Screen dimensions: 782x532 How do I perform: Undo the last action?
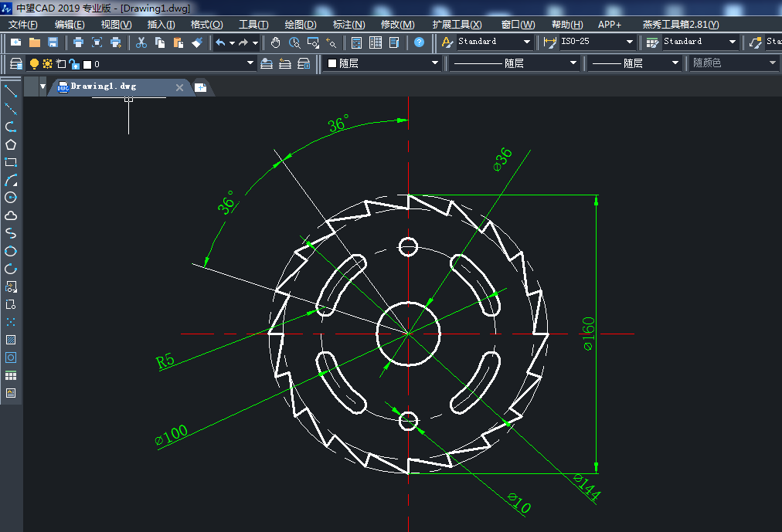(x=220, y=42)
